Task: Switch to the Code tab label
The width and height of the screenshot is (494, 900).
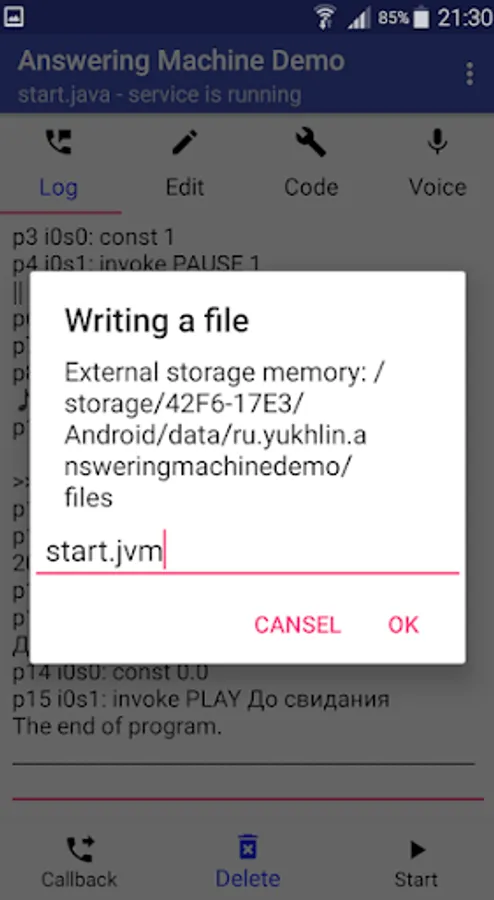Action: 311,187
